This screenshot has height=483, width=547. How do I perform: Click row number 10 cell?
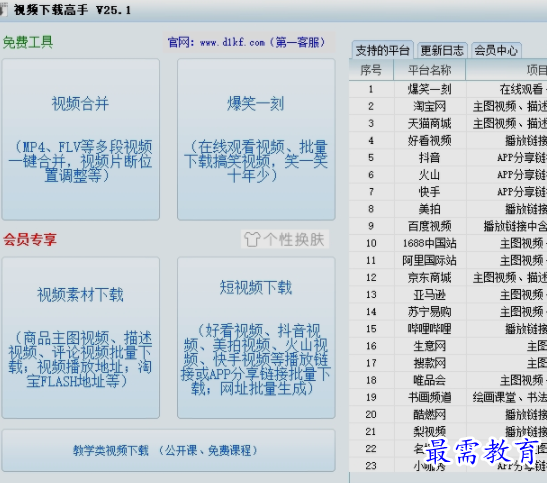tap(371, 243)
